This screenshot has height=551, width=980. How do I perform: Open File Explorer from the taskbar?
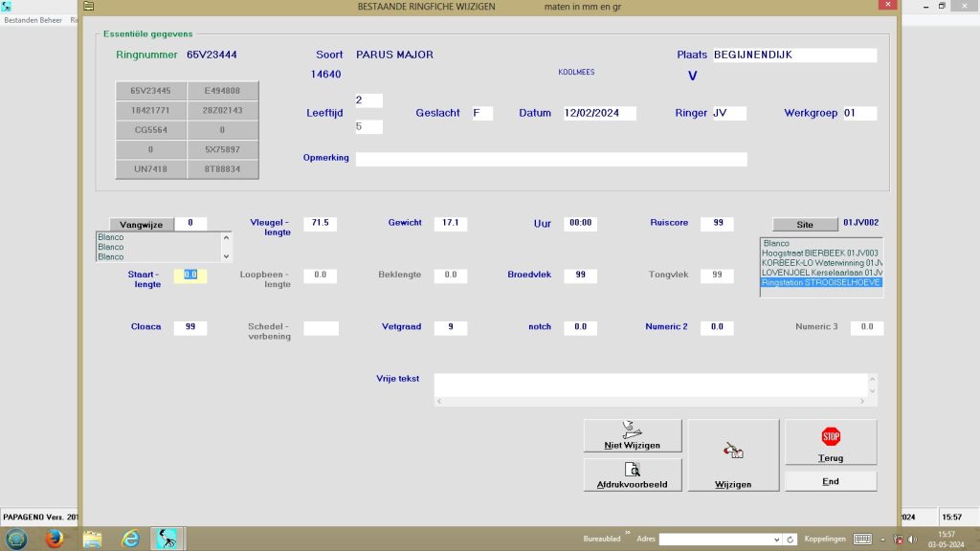[x=93, y=539]
